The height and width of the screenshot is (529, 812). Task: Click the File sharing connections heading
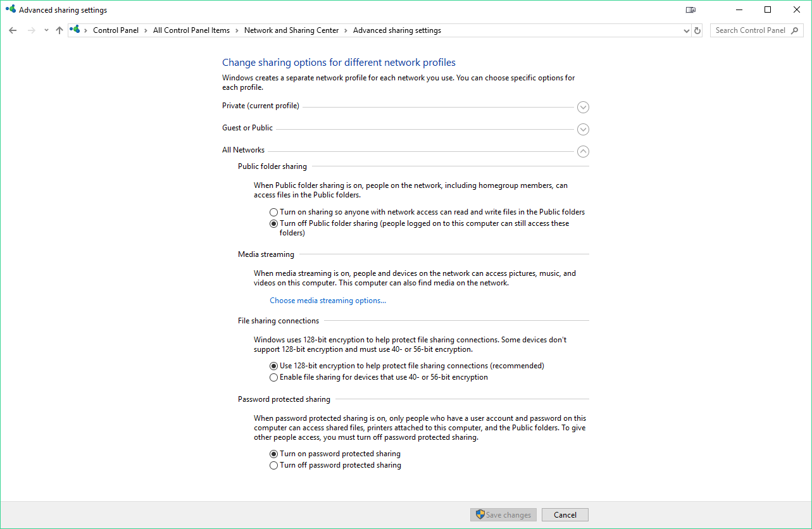pos(278,321)
